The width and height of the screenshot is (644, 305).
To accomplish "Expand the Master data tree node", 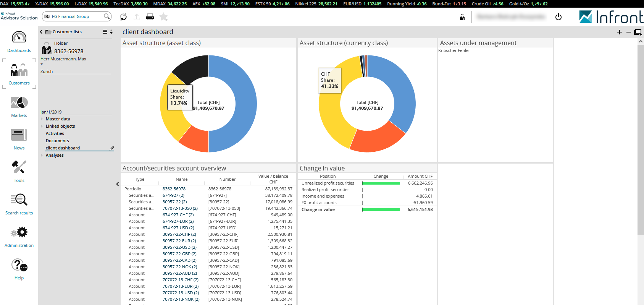I will coord(42,119).
